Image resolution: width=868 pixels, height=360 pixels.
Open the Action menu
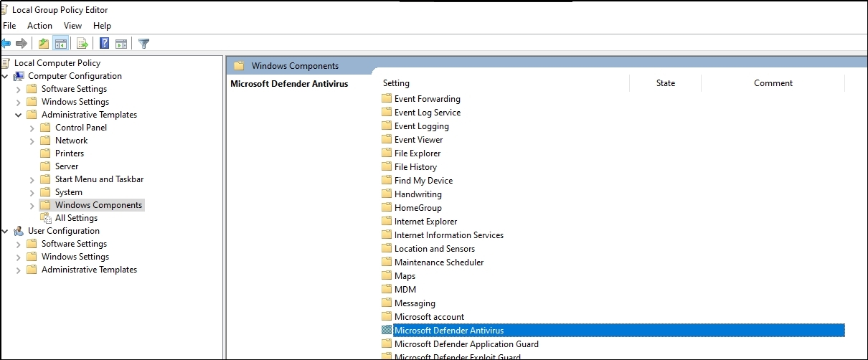tap(40, 26)
